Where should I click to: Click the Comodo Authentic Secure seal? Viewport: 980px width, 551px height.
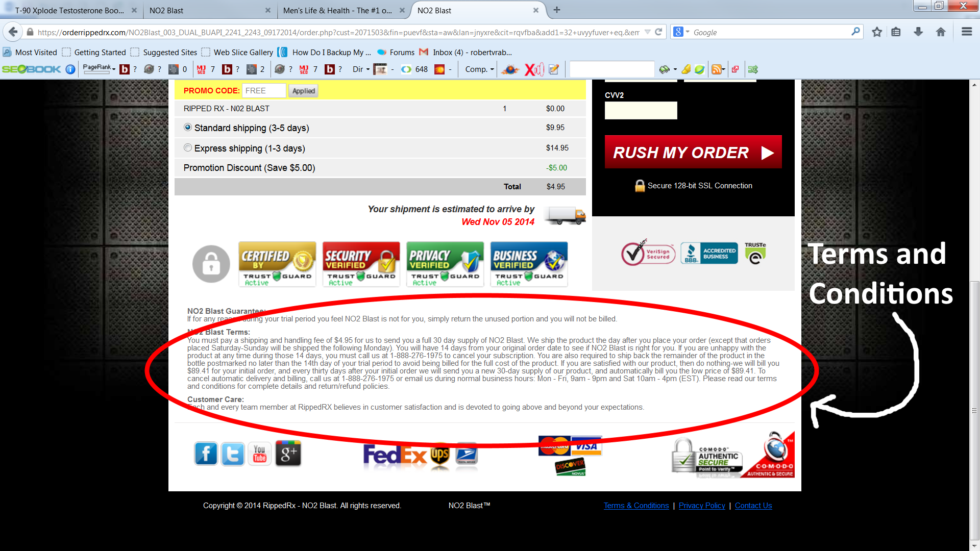pos(732,455)
